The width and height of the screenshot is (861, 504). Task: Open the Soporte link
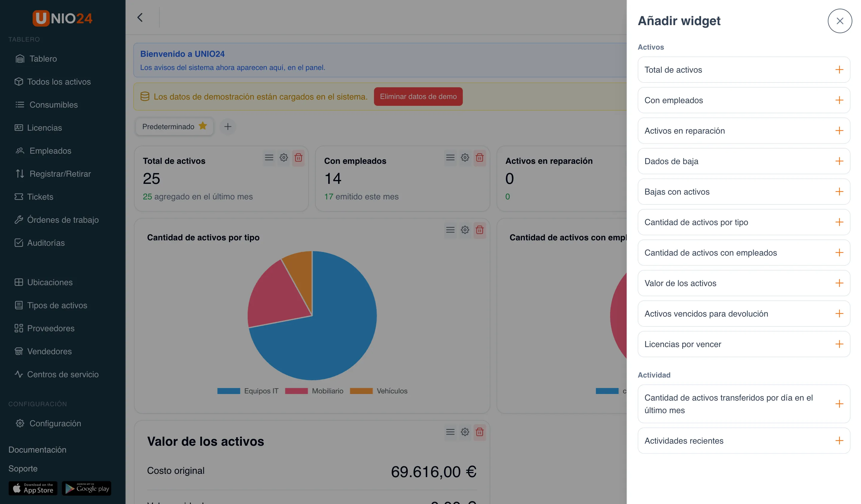23,468
